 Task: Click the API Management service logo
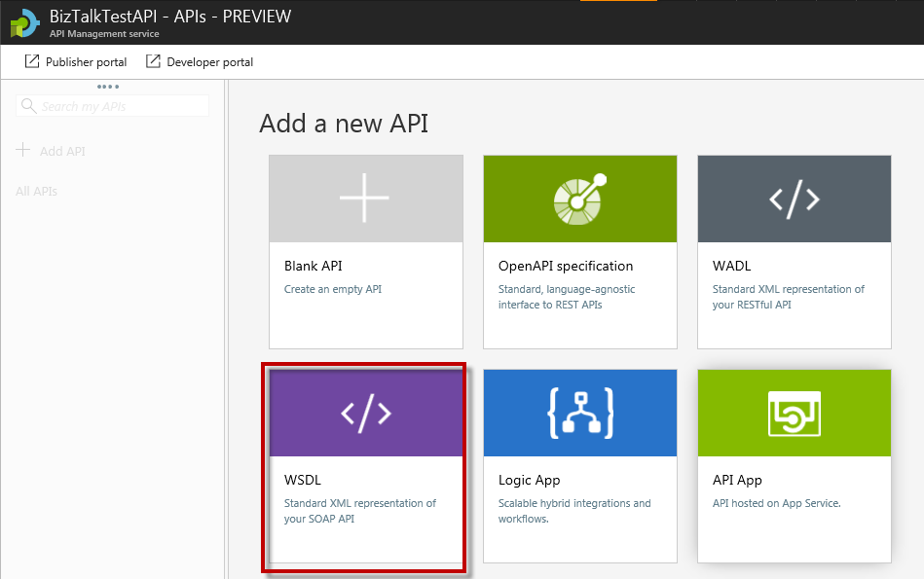coord(24,21)
